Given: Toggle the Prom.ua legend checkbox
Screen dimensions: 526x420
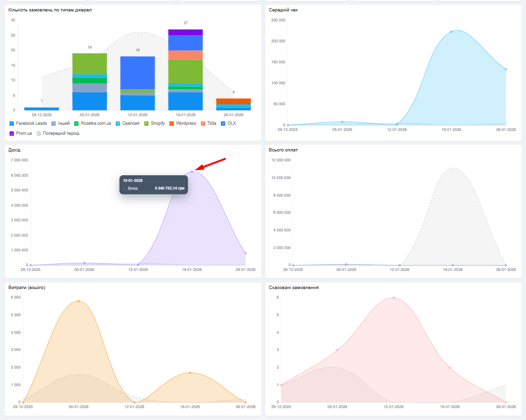Looking at the screenshot, I should coord(12,133).
